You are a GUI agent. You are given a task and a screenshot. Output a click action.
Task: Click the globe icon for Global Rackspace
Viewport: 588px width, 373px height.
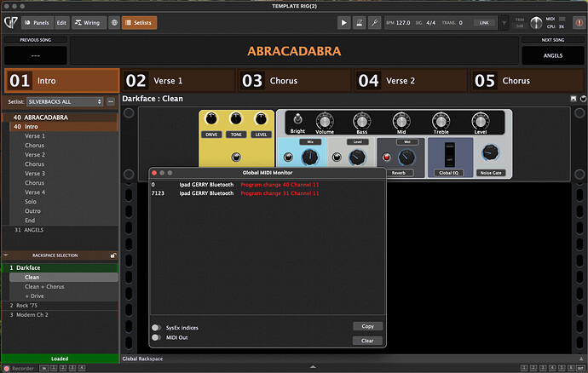click(114, 22)
